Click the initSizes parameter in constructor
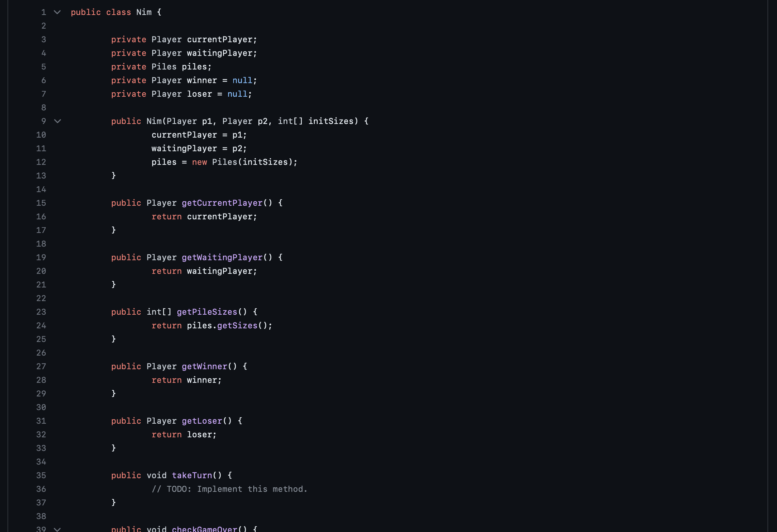Viewport: 777px width, 532px height. point(331,121)
